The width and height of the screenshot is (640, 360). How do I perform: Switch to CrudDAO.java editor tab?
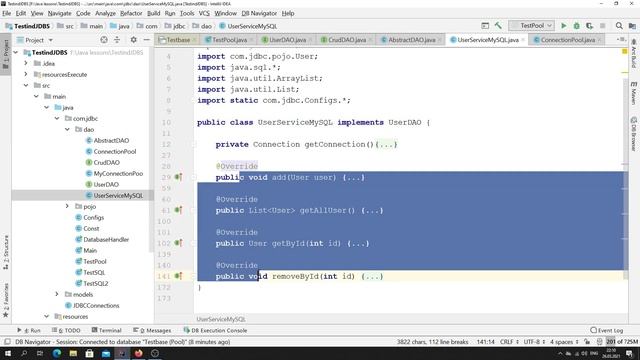click(x=347, y=40)
